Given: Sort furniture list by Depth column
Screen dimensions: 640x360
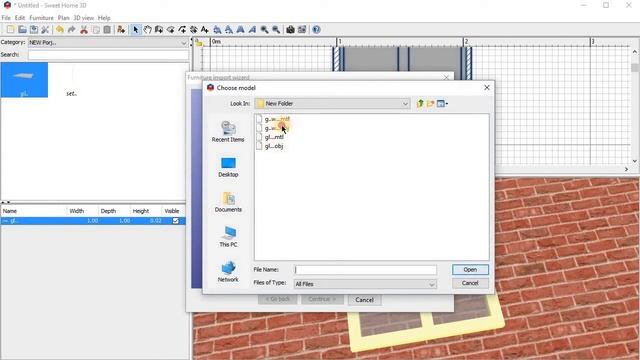Looking at the screenshot, I should tap(114, 211).
